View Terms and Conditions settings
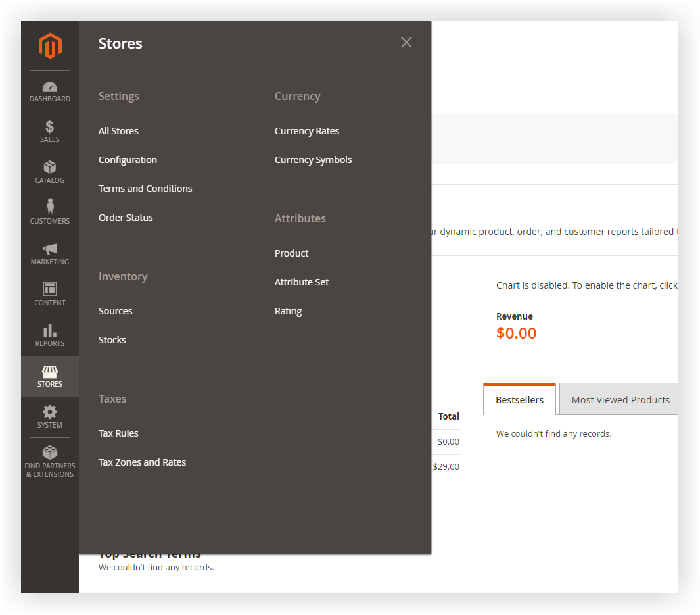 pyautogui.click(x=145, y=188)
